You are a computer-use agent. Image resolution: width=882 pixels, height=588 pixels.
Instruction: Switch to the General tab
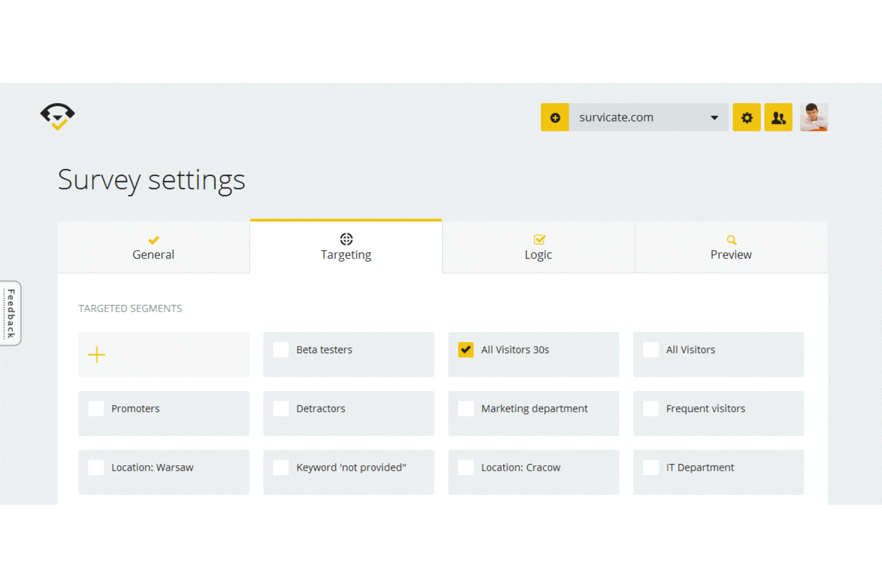pyautogui.click(x=153, y=254)
